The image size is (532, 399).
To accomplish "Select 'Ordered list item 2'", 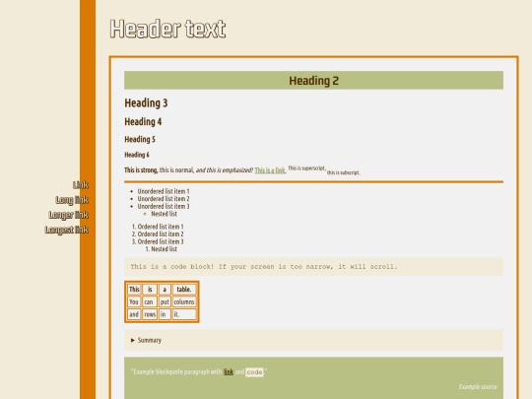I will coord(161,234).
